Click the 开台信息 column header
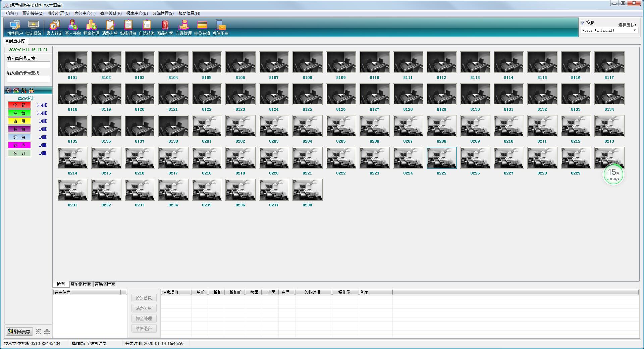This screenshot has width=644, height=349. point(87,292)
